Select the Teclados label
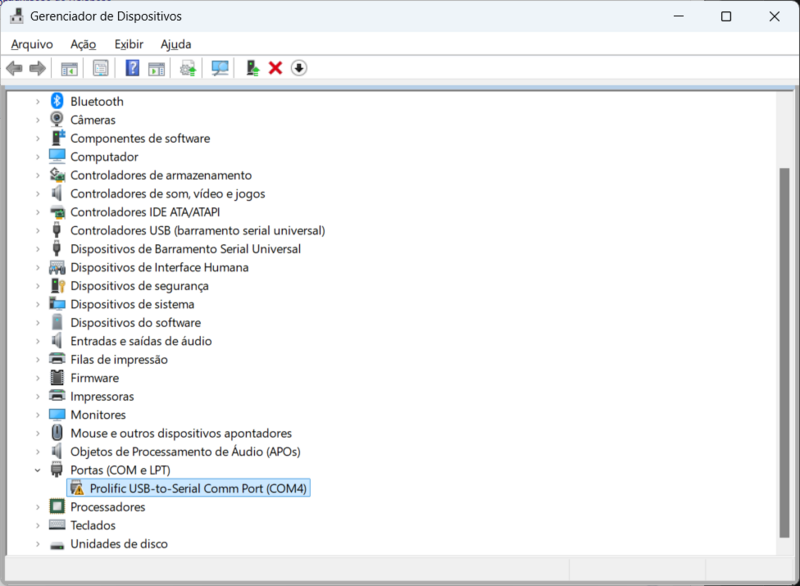The width and height of the screenshot is (800, 586). 93,525
